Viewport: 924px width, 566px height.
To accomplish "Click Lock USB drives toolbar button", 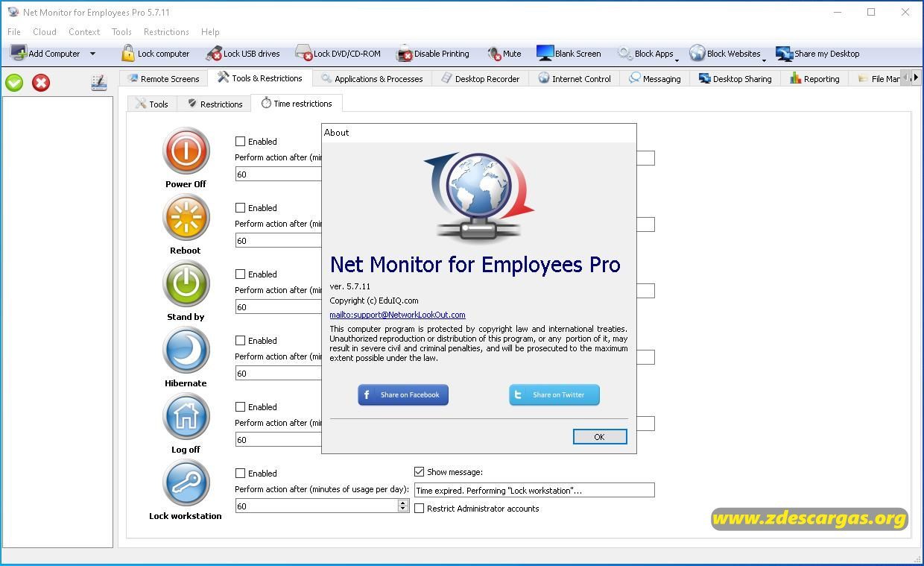I will [x=244, y=54].
